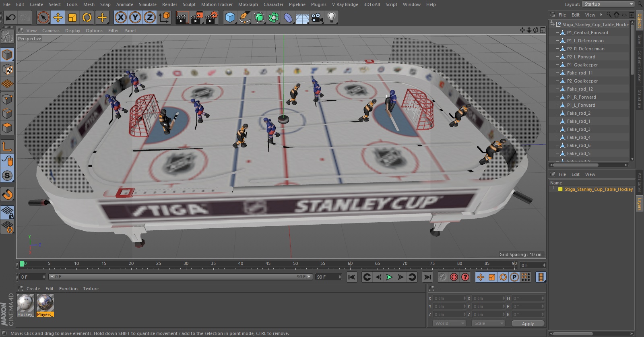Open material manager Texture menu
Screen dimensions: 644x337
pyautogui.click(x=91, y=289)
